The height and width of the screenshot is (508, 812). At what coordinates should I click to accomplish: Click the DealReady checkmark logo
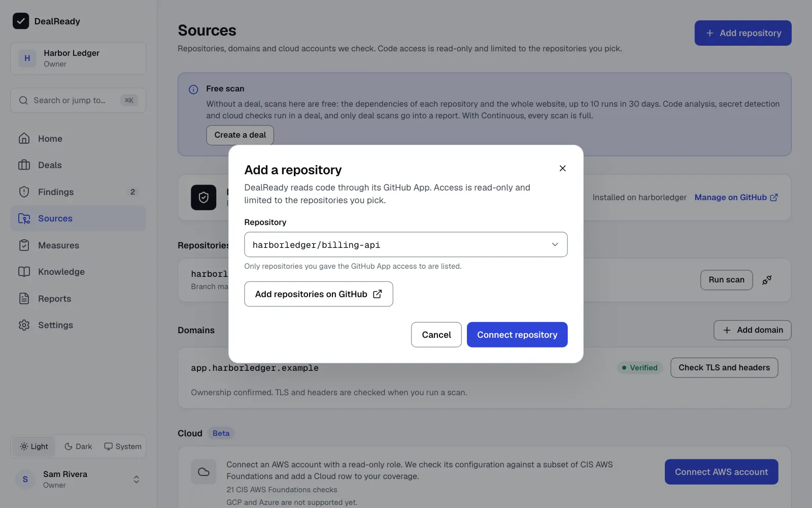[x=21, y=21]
